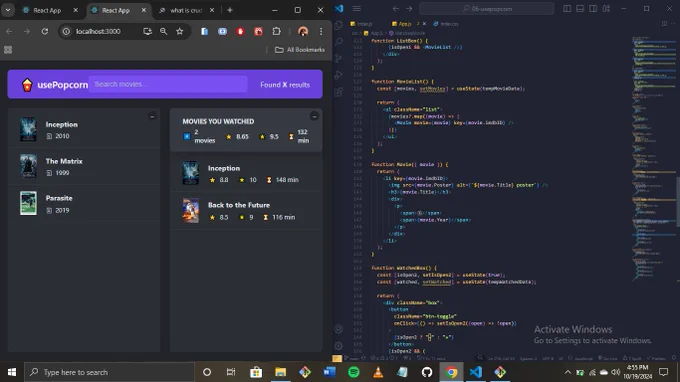Open the Windows Start menu
This screenshot has width=680, height=382.
tap(12, 372)
